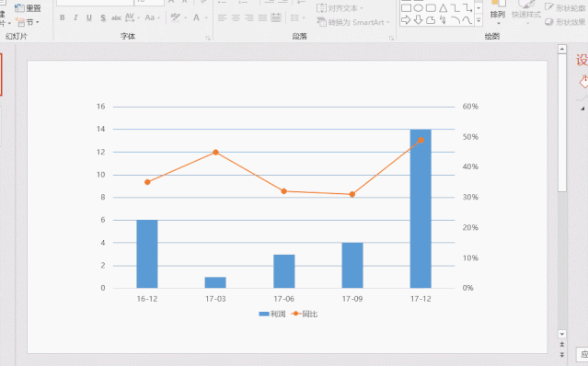Viewport: 588px width, 366px height.
Task: Select the right arrow shape
Action: (406, 20)
